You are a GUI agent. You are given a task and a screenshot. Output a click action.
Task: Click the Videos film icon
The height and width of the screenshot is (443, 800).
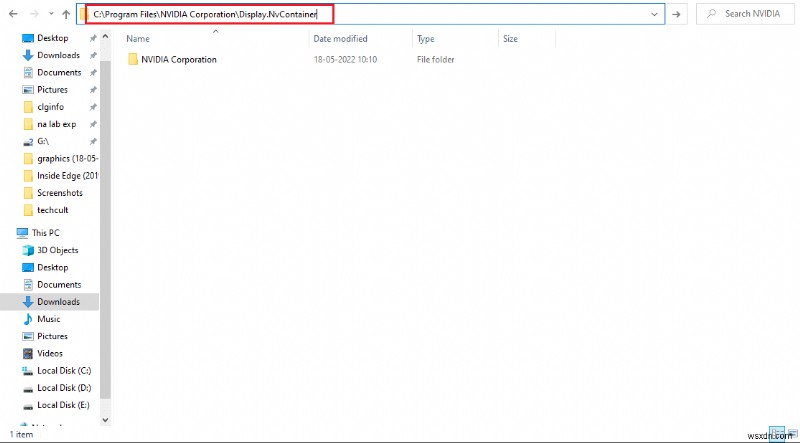tap(28, 353)
